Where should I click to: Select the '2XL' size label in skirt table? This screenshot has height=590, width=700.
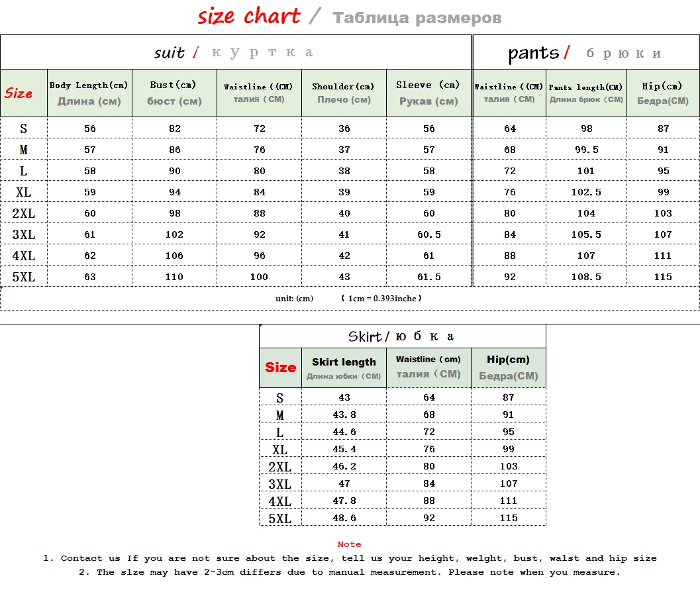(x=280, y=467)
